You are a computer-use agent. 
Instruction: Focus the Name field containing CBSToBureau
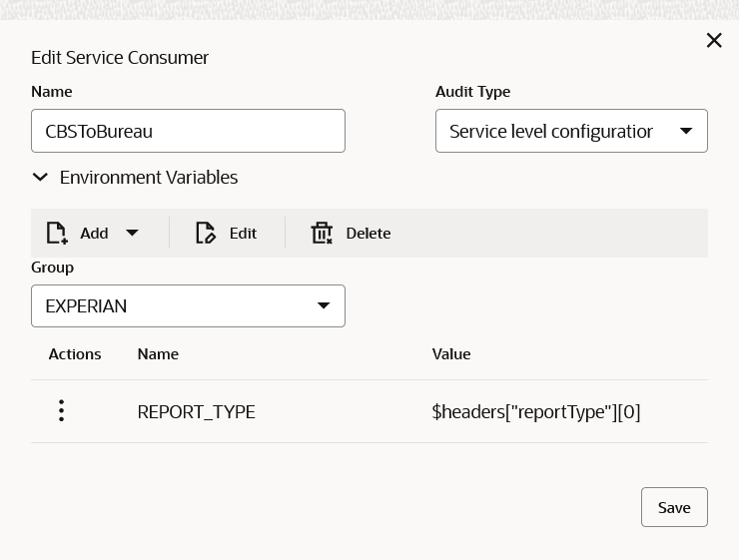pos(188,131)
